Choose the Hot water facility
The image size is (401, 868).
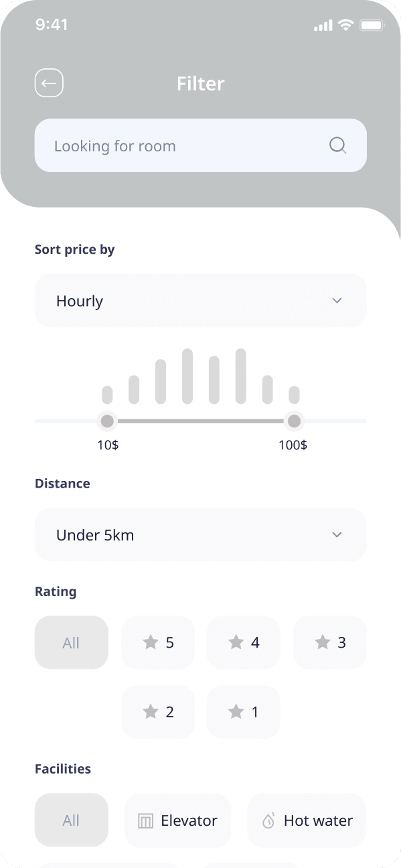click(x=306, y=820)
